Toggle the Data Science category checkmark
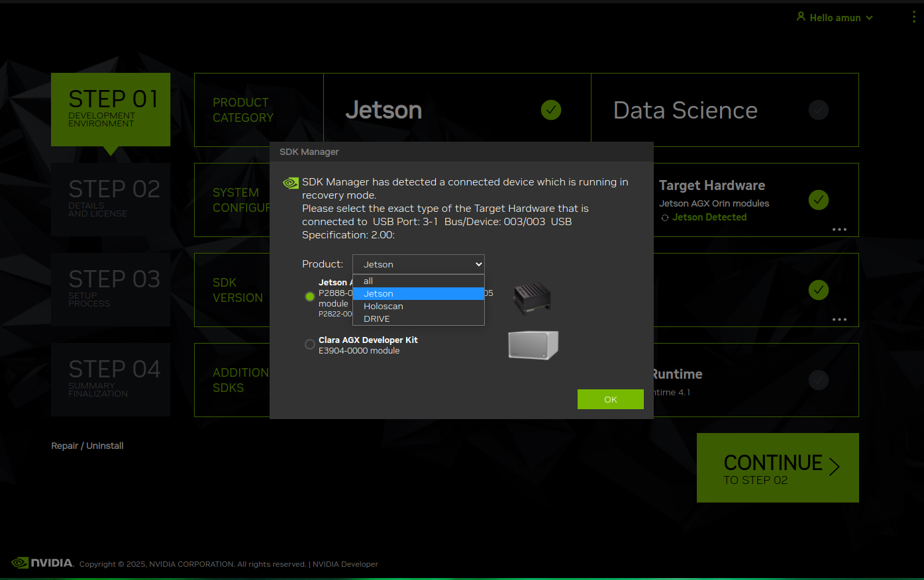Image resolution: width=924 pixels, height=580 pixels. [x=819, y=110]
